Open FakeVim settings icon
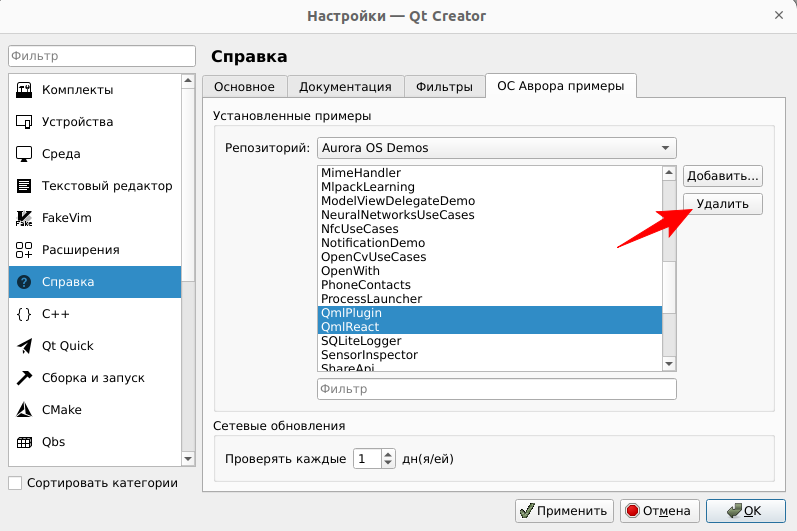Viewport: 797px width, 531px height. (x=24, y=218)
